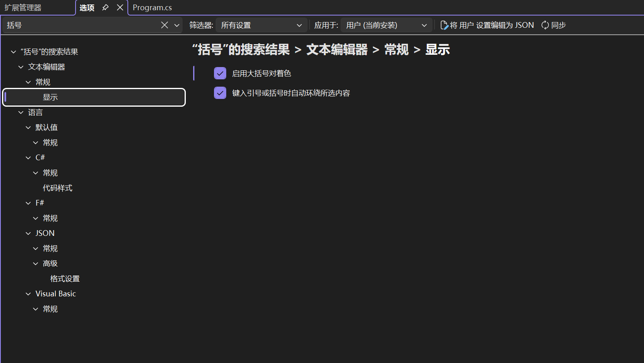The width and height of the screenshot is (644, 363).
Task: Collapse the JSON tree node
Action: coord(28,233)
